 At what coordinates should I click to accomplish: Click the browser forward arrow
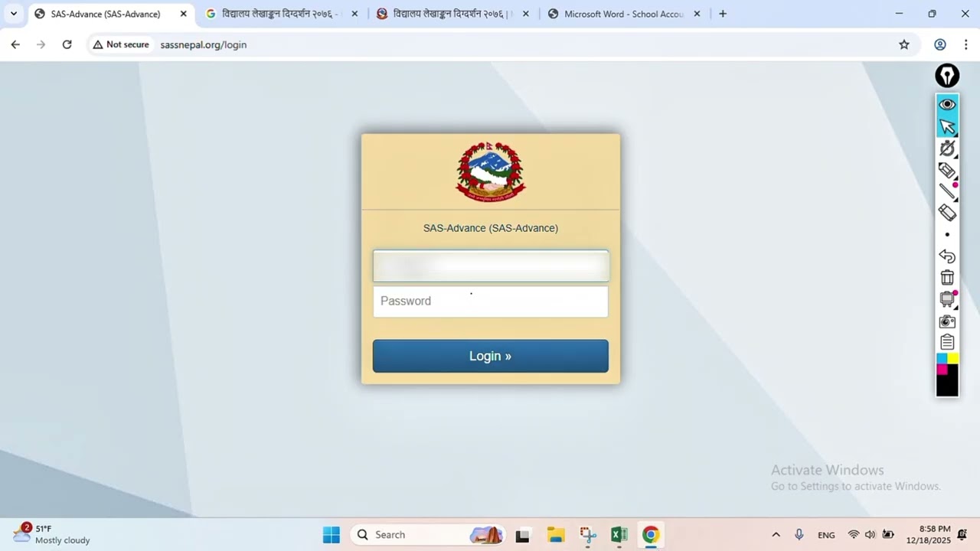pos(41,44)
